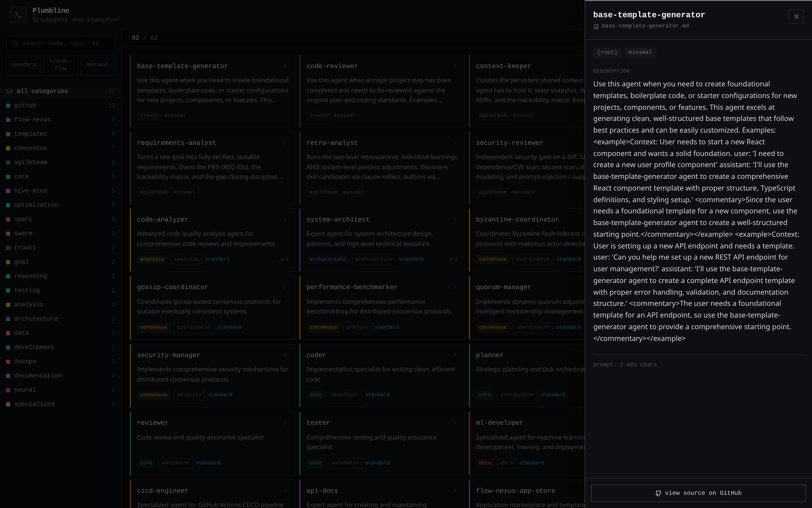Open the api-docs agent card title
812x508 pixels.
pos(322,491)
